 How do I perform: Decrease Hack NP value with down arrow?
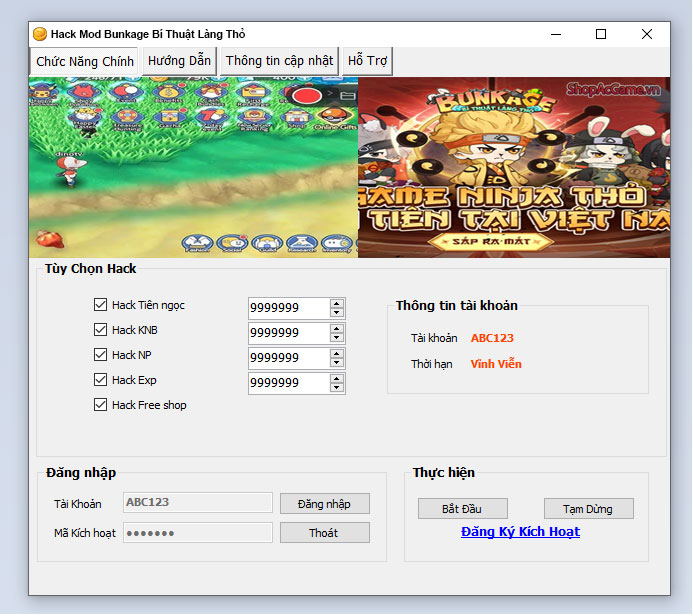[x=337, y=363]
